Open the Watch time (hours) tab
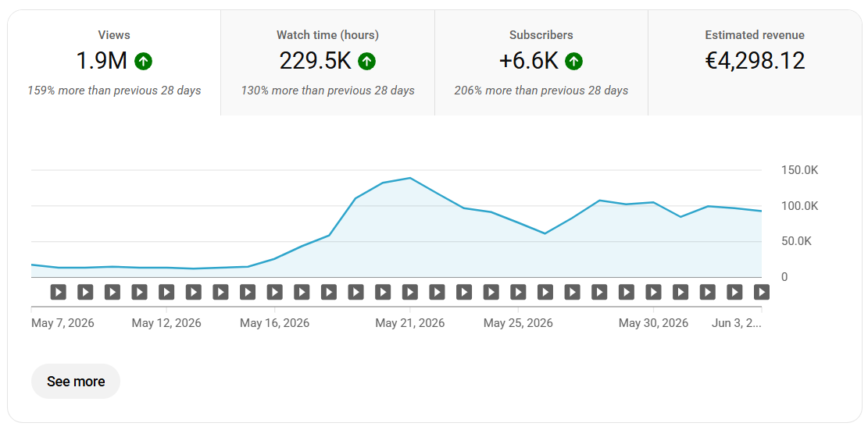Screen dimensions: 868x430 (327, 63)
